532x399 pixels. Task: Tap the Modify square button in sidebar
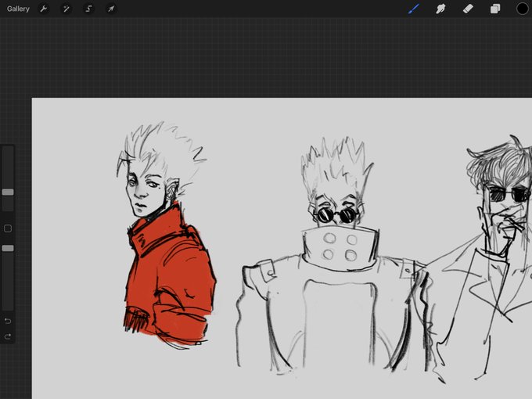8,228
